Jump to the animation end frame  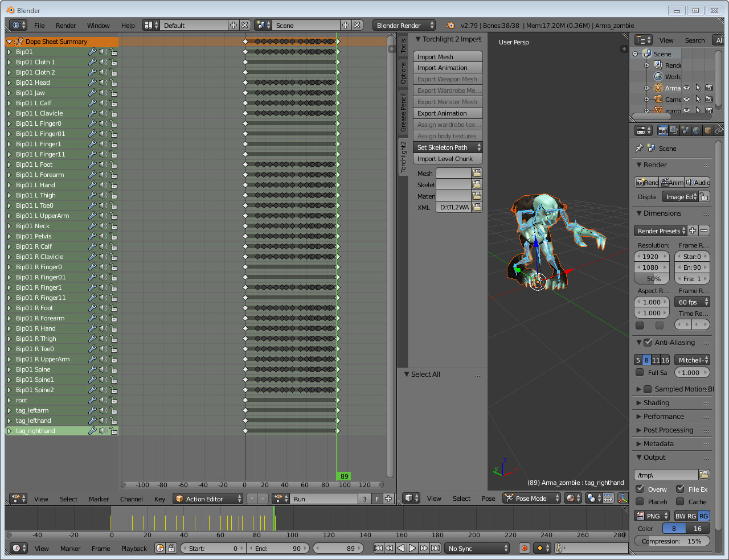[x=435, y=548]
